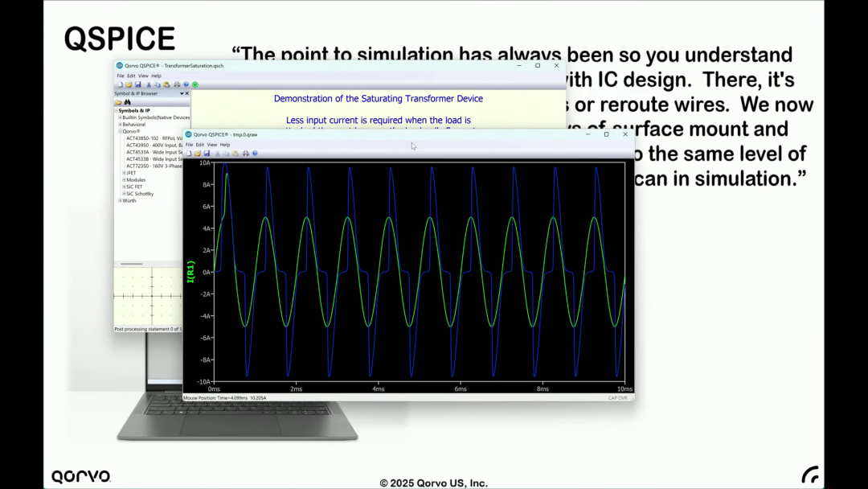Open Symbol & IP Browser panel dropdown arrow

(182, 93)
